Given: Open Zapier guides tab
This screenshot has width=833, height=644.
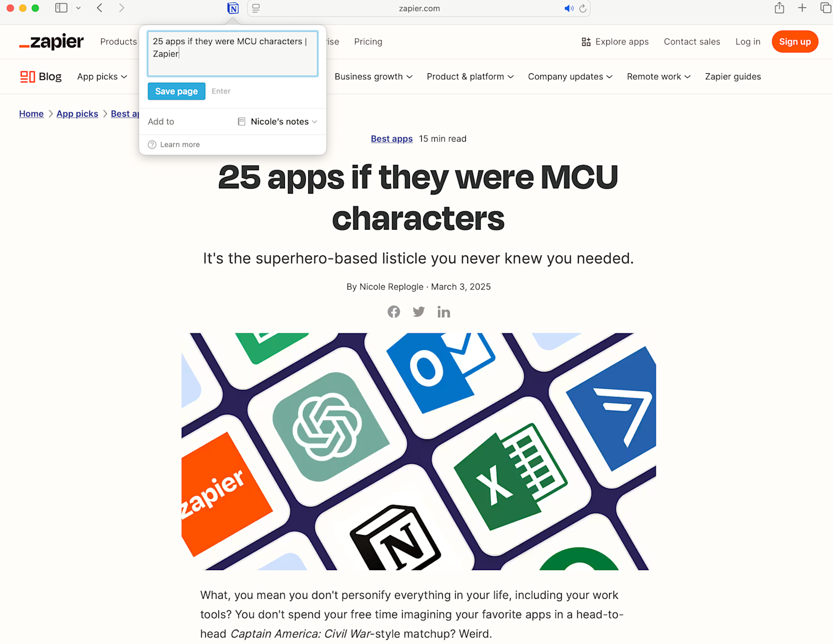Looking at the screenshot, I should click(x=733, y=77).
